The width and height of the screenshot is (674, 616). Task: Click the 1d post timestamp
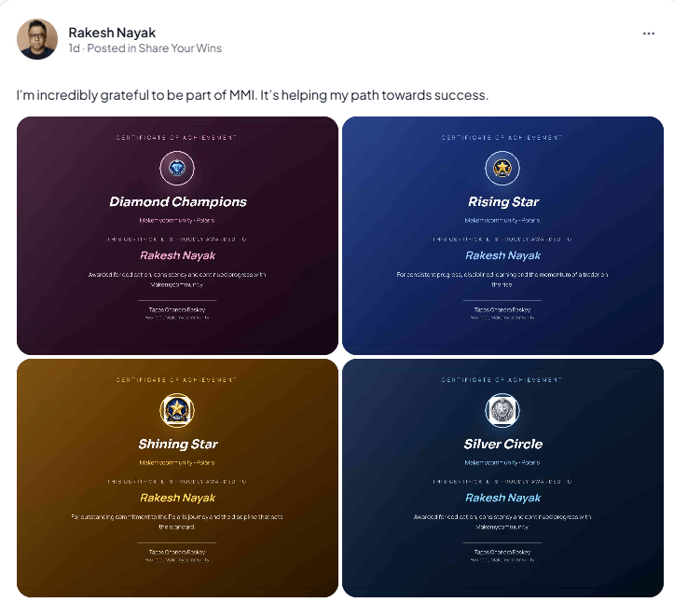[74, 48]
